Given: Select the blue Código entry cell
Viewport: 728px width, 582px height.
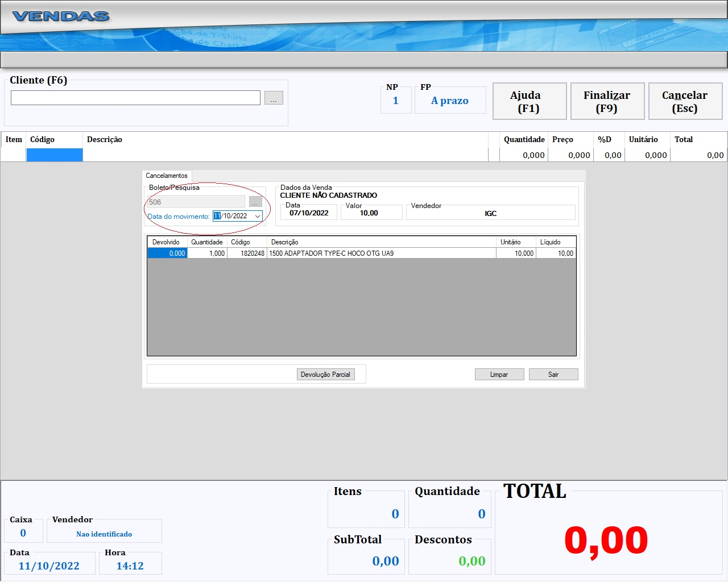Looking at the screenshot, I should pyautogui.click(x=55, y=155).
